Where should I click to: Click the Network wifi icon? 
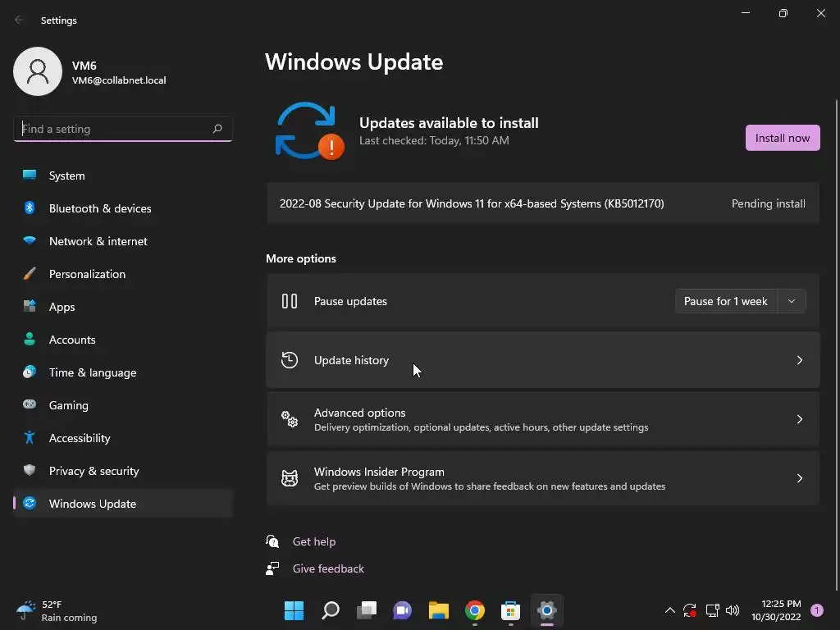[30, 240]
